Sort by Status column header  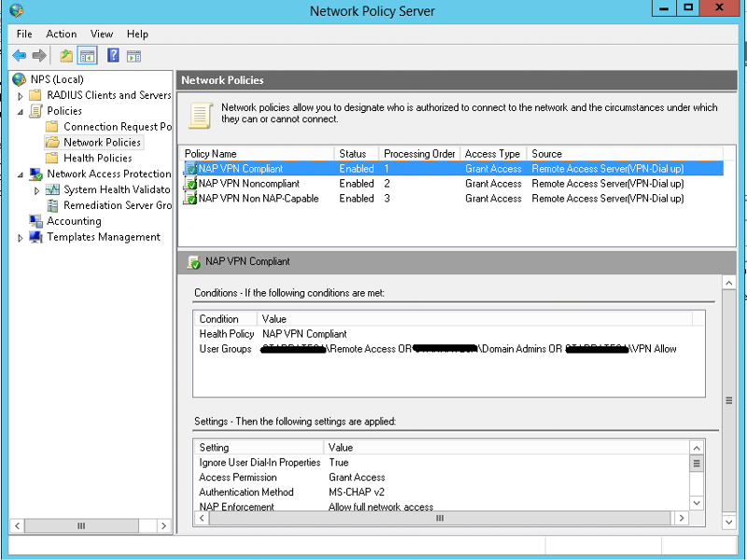click(357, 154)
